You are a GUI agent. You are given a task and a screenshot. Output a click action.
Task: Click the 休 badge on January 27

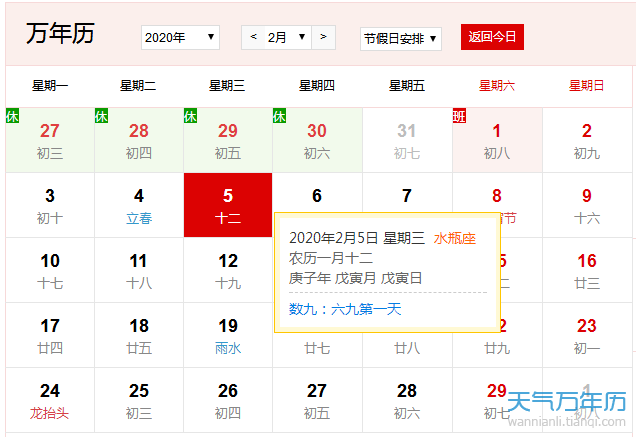coord(13,116)
